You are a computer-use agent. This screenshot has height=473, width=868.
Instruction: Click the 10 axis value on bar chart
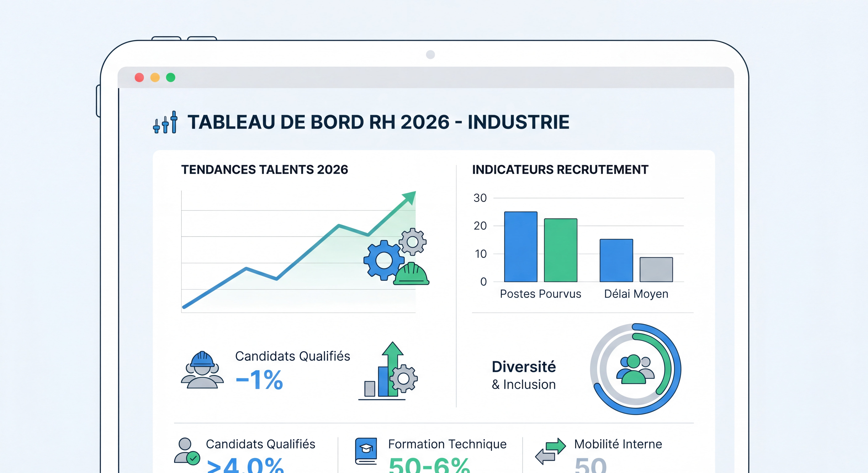tap(481, 254)
